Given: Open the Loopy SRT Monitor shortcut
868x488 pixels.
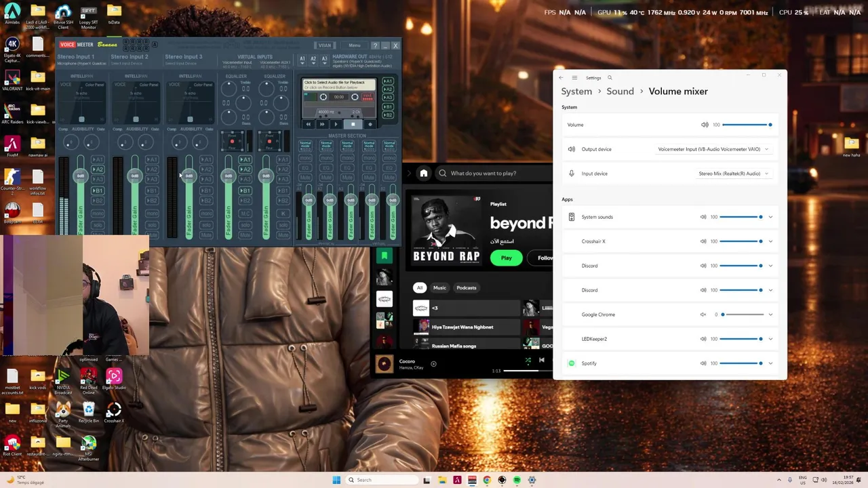Looking at the screenshot, I should pos(88,17).
